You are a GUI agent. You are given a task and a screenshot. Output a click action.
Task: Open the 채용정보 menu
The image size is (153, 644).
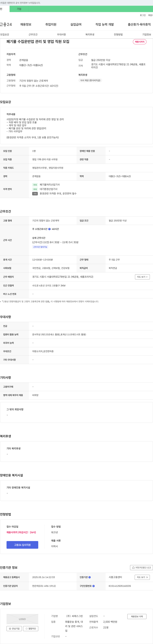[x=26, y=24]
